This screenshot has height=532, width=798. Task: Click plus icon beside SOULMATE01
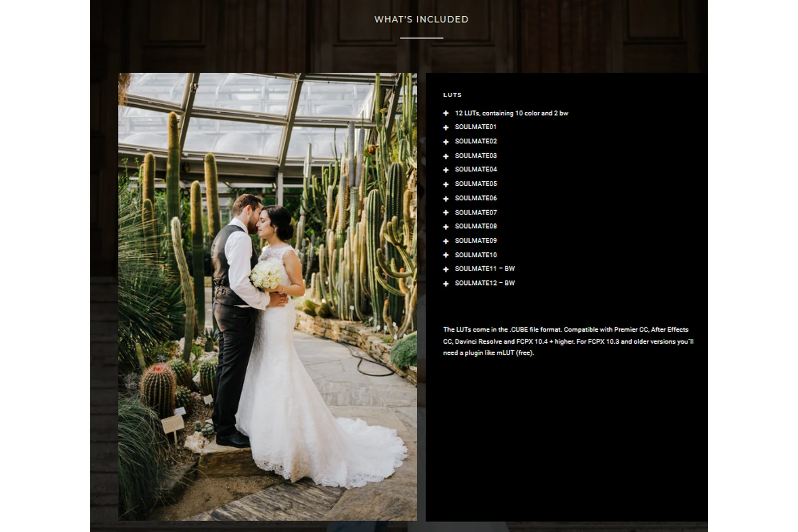446,127
